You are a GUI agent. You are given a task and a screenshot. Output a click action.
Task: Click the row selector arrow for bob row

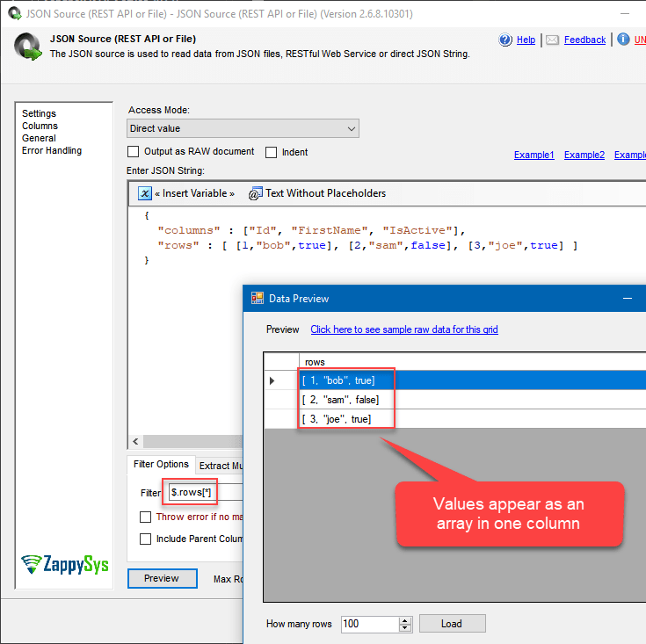click(x=272, y=380)
